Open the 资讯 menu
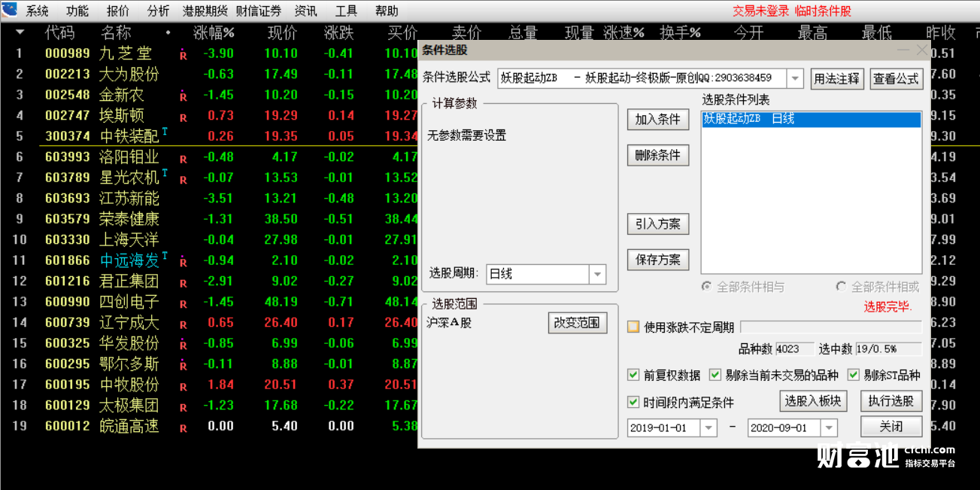The width and height of the screenshot is (980, 490). (305, 11)
